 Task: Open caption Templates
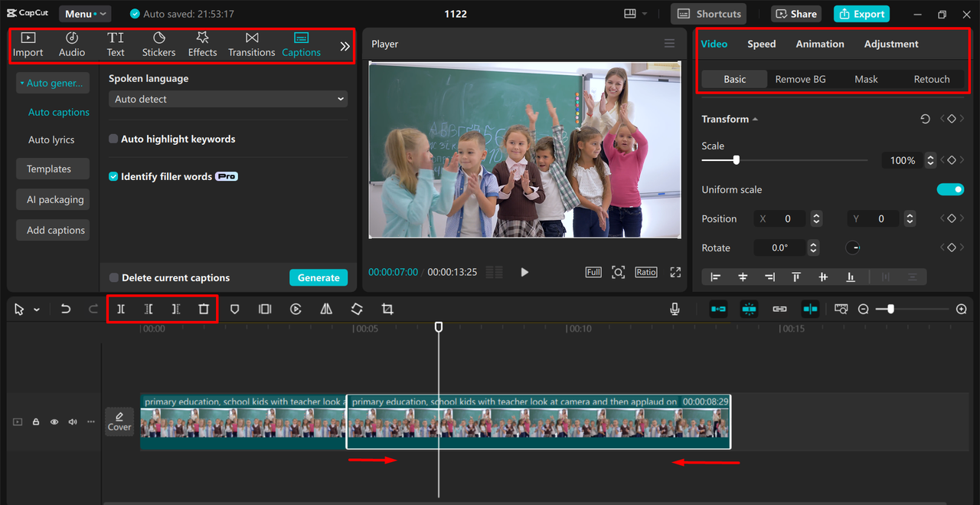53,169
